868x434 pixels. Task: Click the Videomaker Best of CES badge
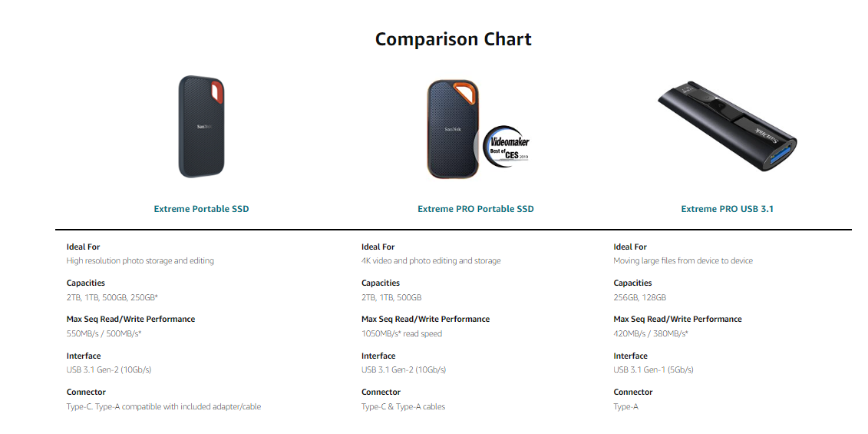tap(508, 145)
